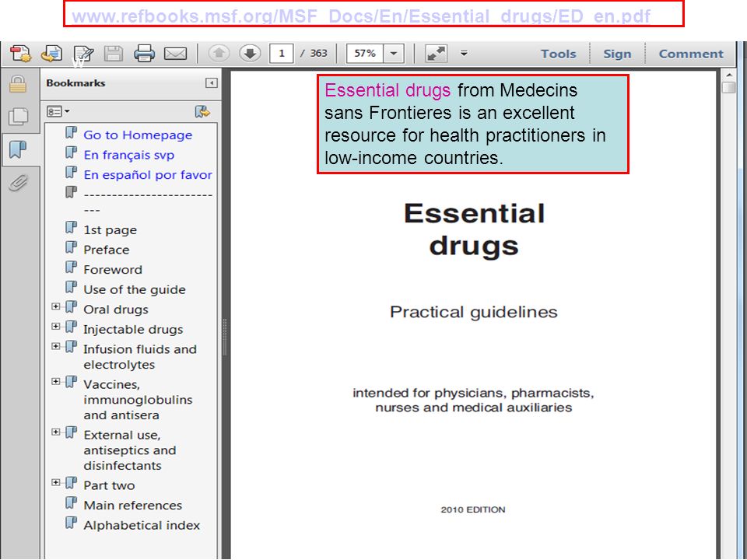Select the Preface bookmark

point(107,250)
